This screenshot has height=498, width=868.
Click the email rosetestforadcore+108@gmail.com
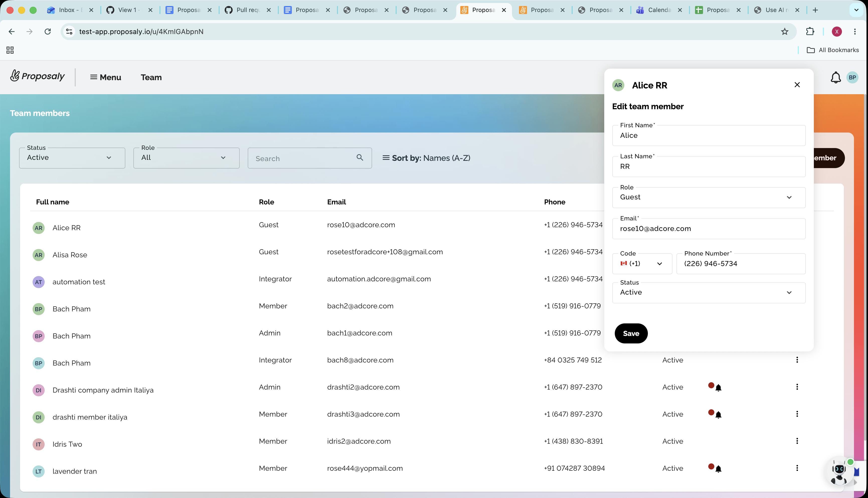[385, 252]
